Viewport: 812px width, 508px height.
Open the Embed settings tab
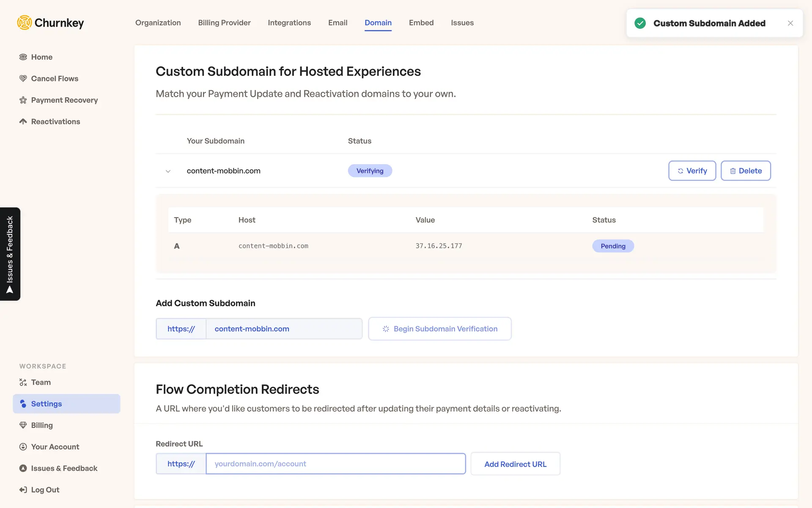click(421, 23)
